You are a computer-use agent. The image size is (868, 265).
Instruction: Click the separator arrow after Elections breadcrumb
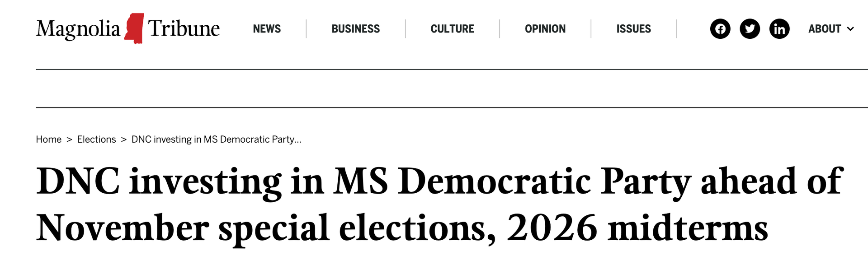tap(123, 139)
